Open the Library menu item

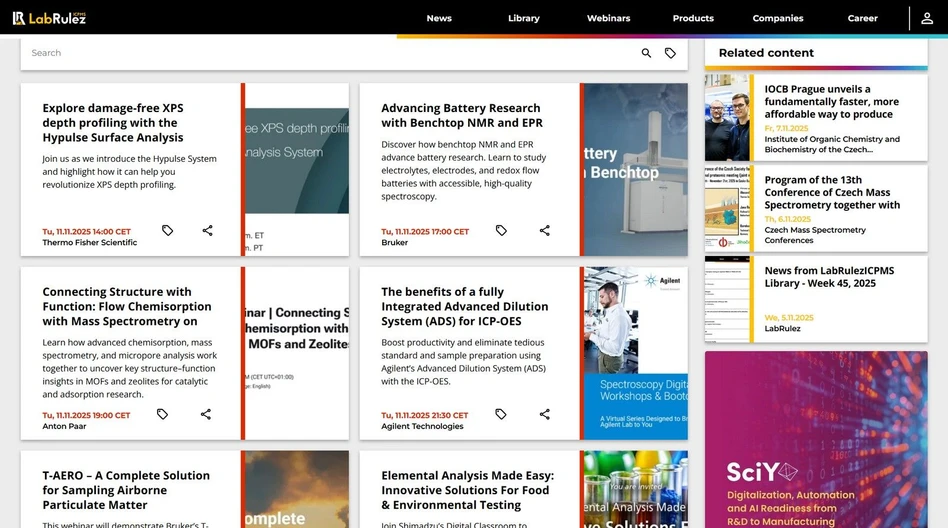524,18
